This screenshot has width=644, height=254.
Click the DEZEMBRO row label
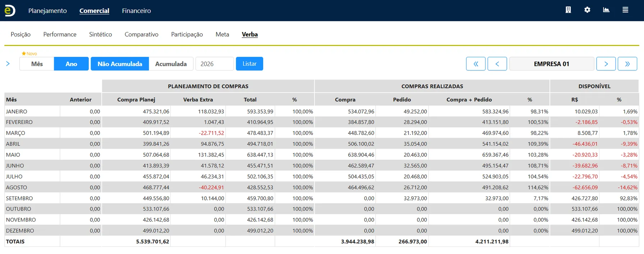[20, 231]
